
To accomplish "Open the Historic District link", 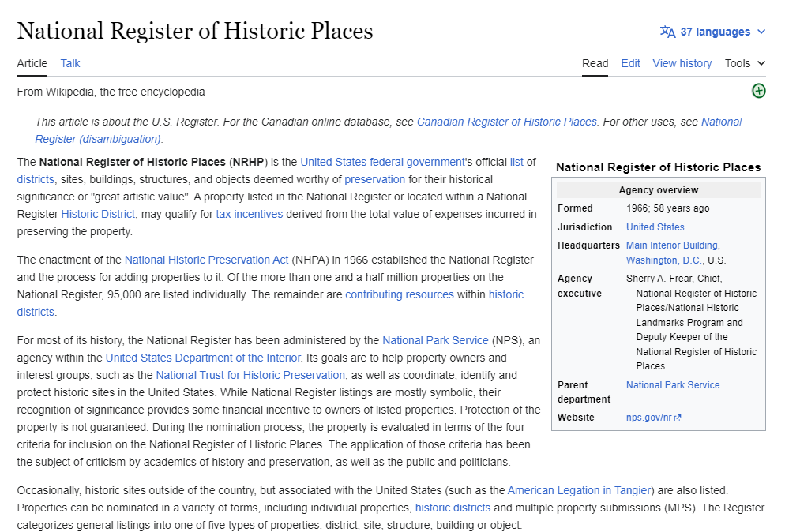I will pos(98,214).
